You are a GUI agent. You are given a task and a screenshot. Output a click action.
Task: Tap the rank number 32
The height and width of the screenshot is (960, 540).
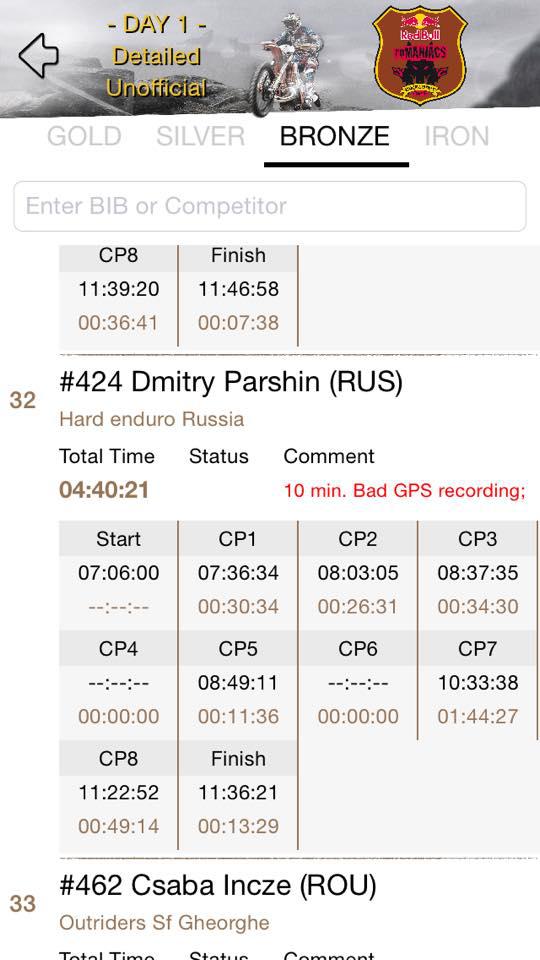click(x=23, y=400)
